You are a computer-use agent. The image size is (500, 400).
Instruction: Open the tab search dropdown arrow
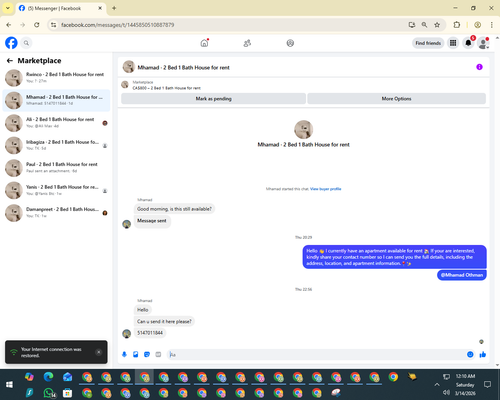click(x=8, y=8)
